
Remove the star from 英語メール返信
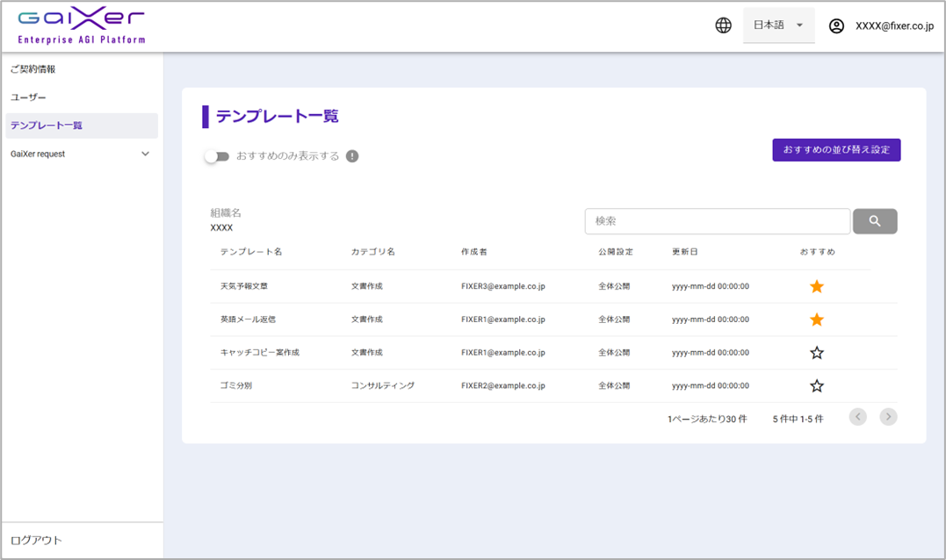(x=817, y=319)
